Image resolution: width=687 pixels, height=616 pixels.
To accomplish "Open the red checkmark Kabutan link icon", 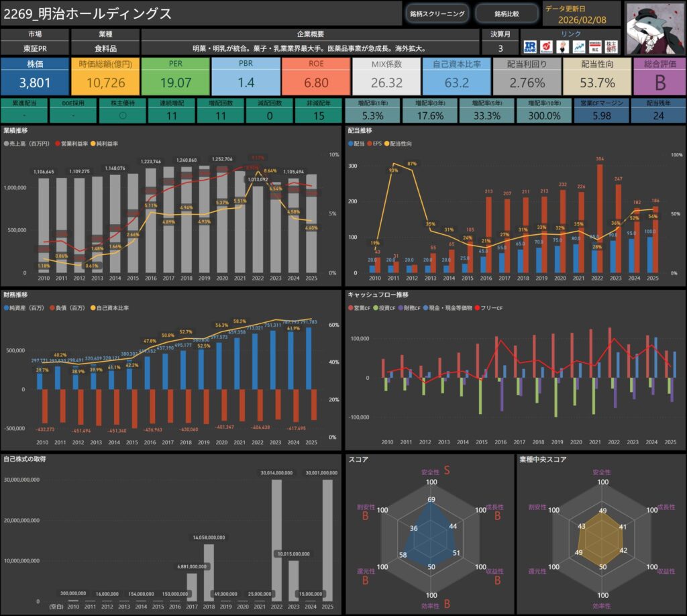I will (547, 46).
